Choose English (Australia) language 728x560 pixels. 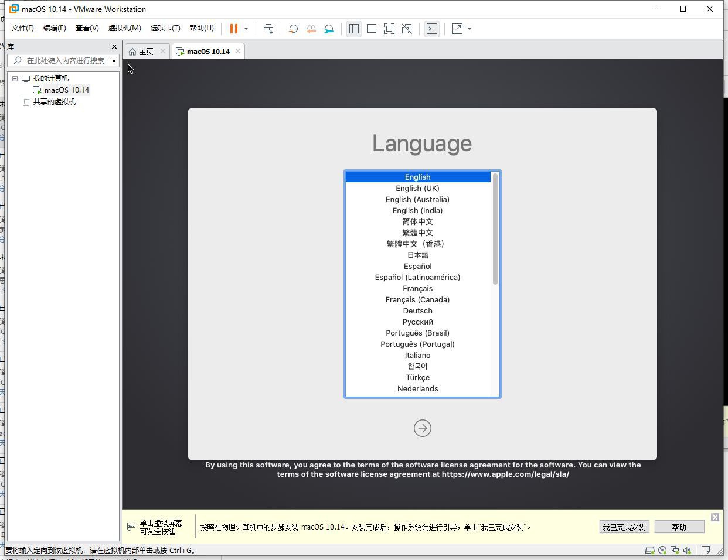click(x=418, y=199)
